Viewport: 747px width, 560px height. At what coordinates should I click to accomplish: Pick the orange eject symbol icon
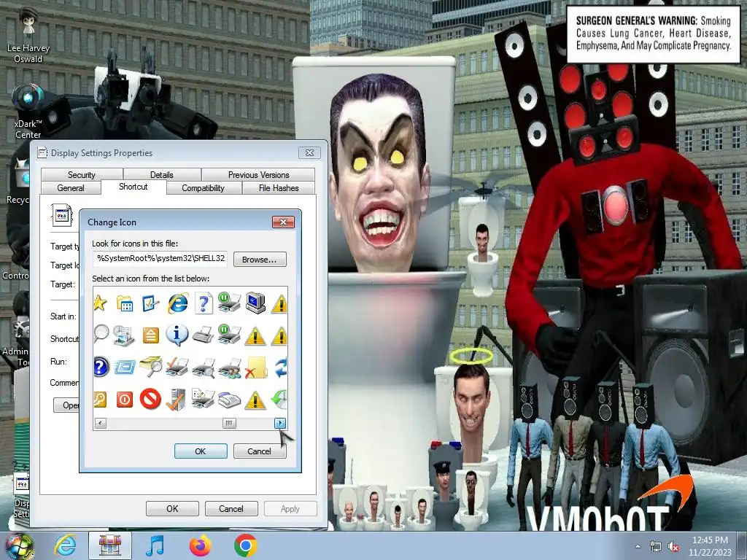click(150, 335)
